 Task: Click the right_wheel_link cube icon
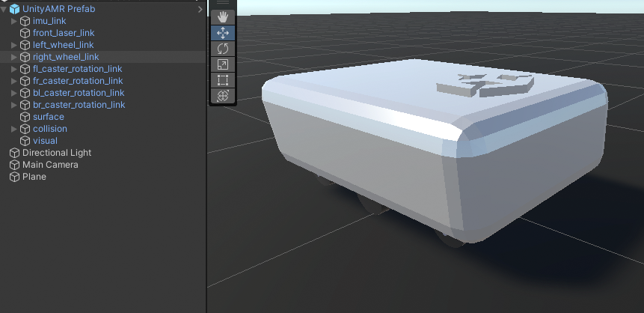pos(25,57)
